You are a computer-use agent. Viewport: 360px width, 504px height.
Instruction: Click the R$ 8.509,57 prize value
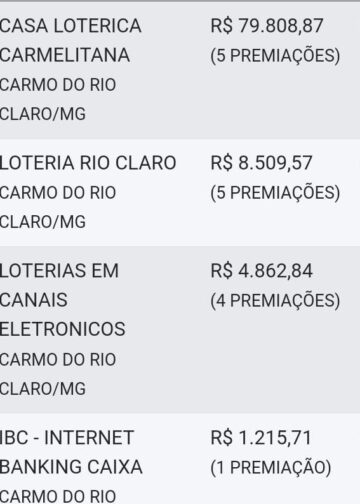pos(261,163)
